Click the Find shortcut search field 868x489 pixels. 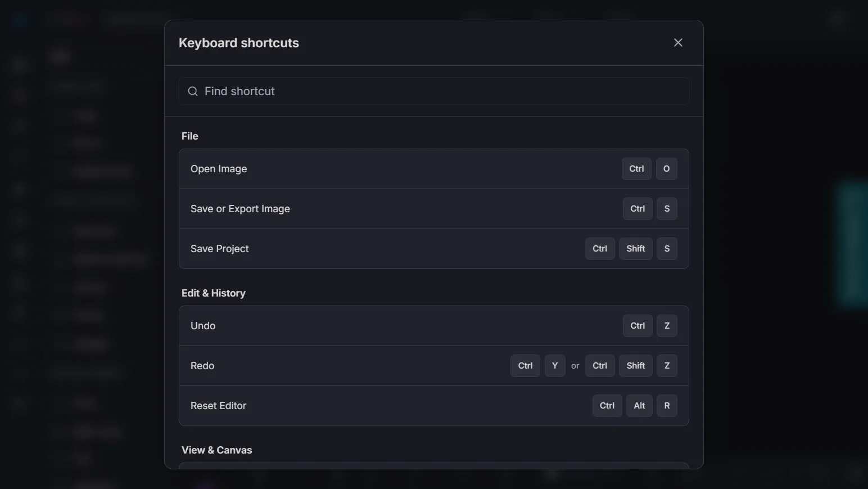394,91
